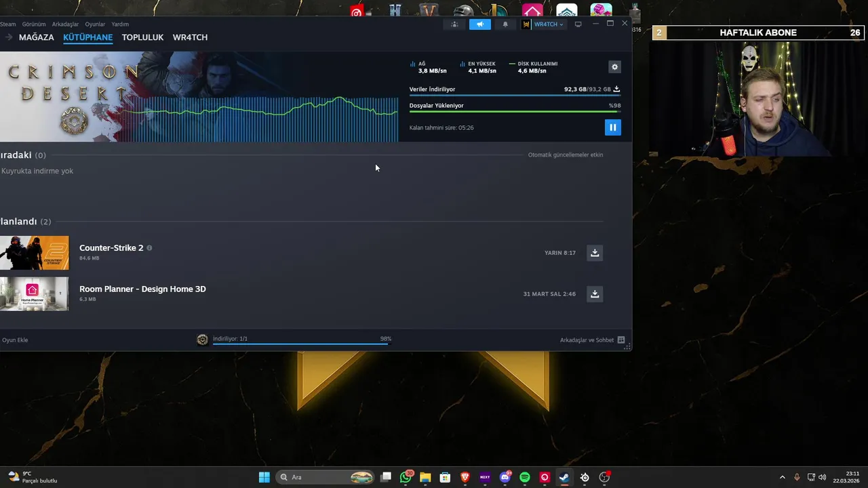
Task: Open the Yardım menu
Action: [x=120, y=24]
